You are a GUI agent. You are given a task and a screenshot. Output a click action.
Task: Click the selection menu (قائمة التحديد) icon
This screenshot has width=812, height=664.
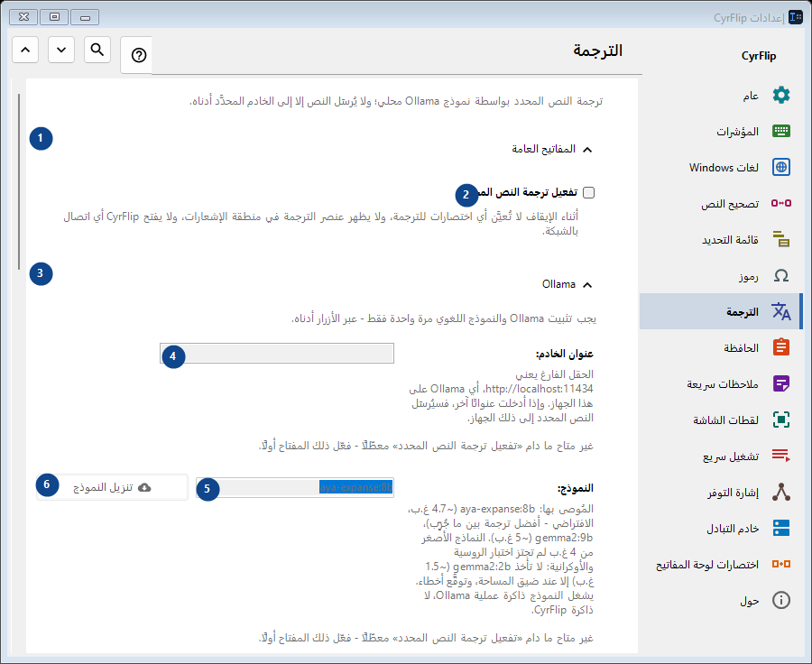click(x=781, y=239)
